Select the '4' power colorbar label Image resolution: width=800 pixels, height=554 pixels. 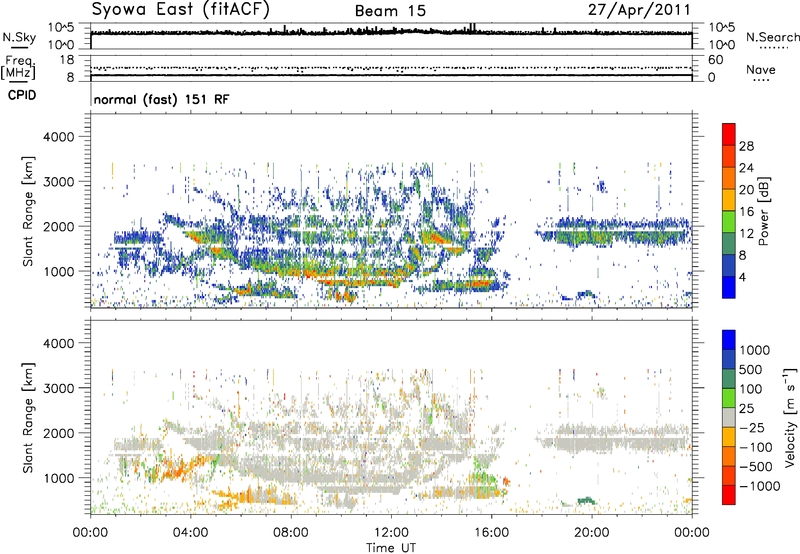pos(742,278)
